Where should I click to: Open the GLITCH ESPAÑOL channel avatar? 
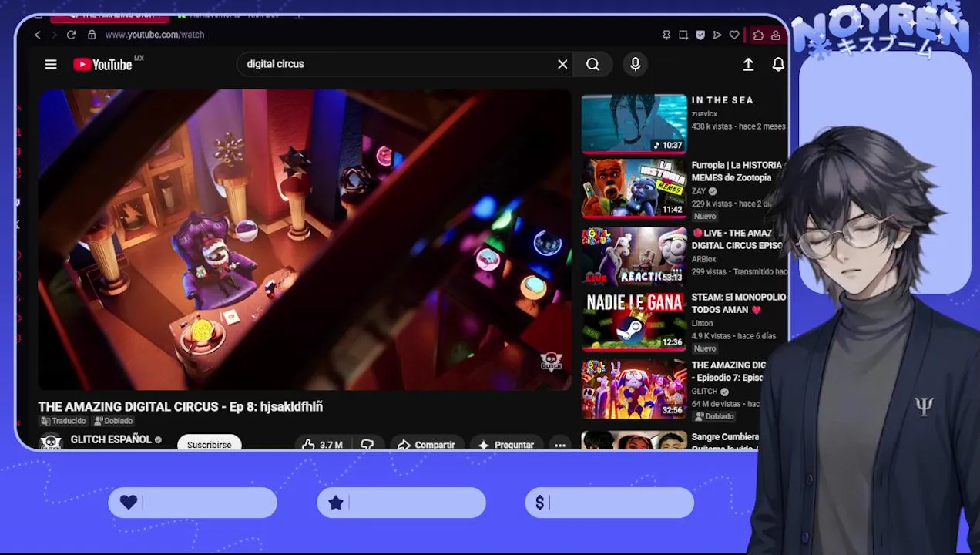click(51, 442)
